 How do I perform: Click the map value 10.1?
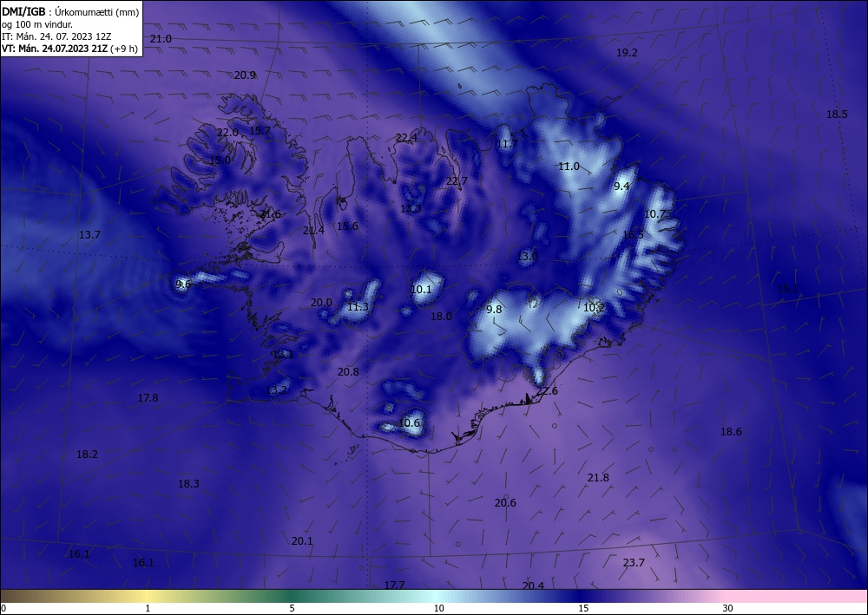click(421, 290)
